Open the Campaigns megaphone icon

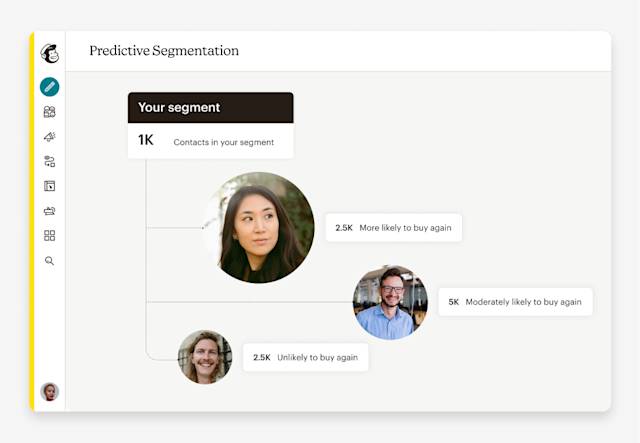click(49, 136)
